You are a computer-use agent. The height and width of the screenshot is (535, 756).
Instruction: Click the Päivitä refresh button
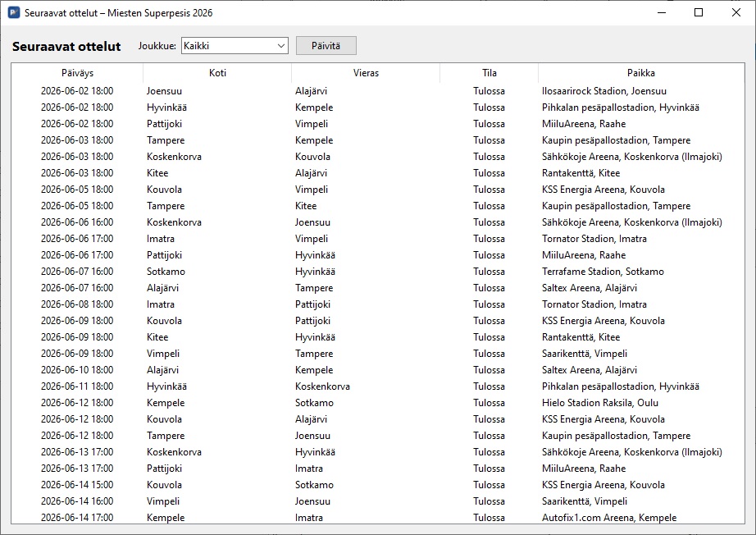point(326,46)
